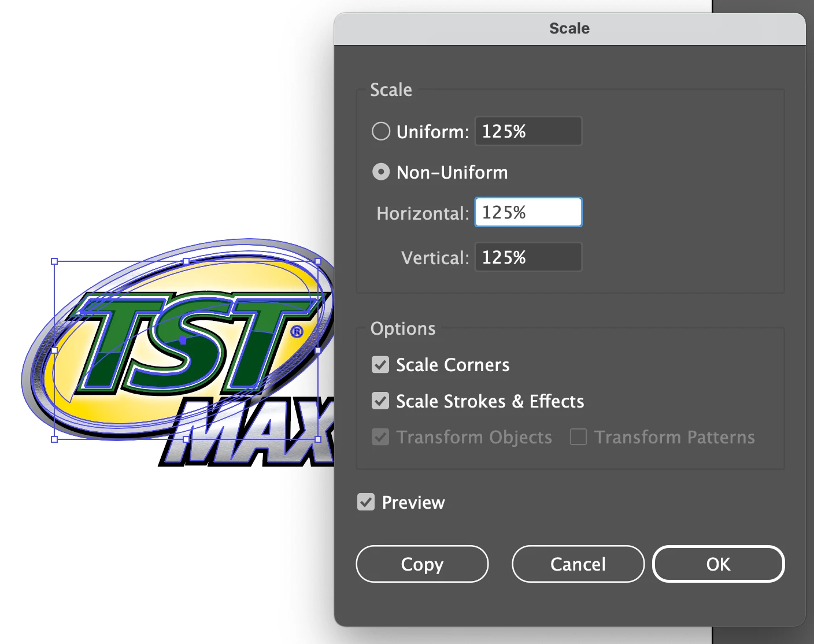
Task: Click the top-center bounding box handle
Action: tap(186, 261)
